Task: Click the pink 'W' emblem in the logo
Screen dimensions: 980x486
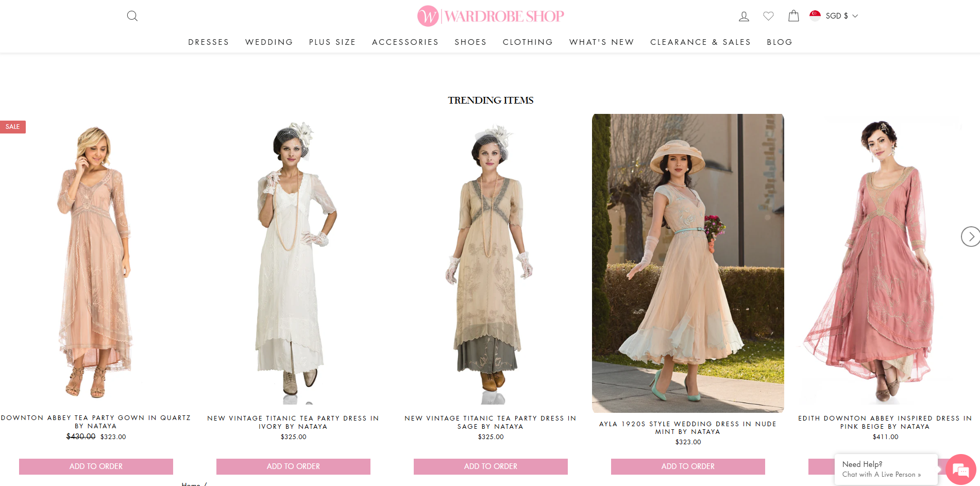Action: [x=428, y=16]
